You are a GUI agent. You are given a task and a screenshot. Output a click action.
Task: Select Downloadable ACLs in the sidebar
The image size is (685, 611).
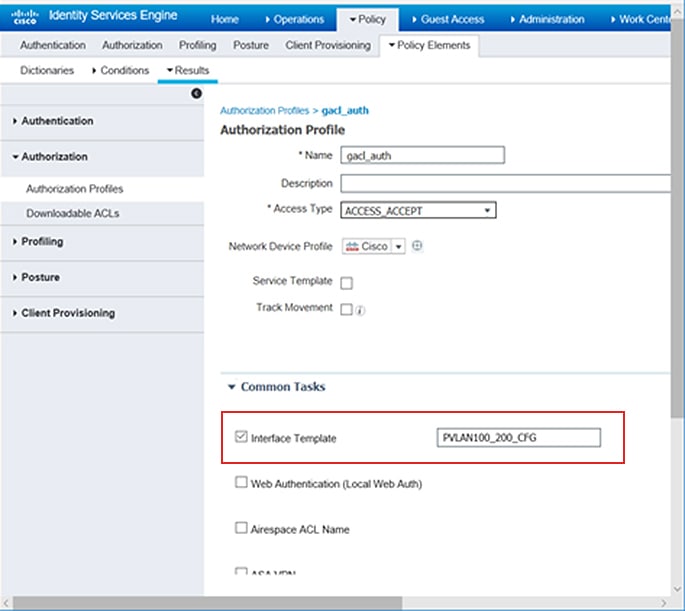click(73, 214)
